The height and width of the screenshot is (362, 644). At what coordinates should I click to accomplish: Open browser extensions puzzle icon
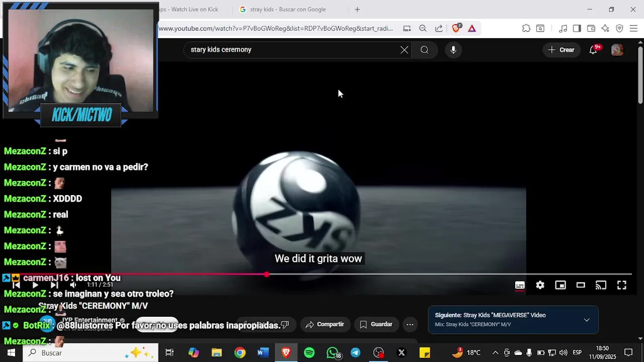point(526,28)
